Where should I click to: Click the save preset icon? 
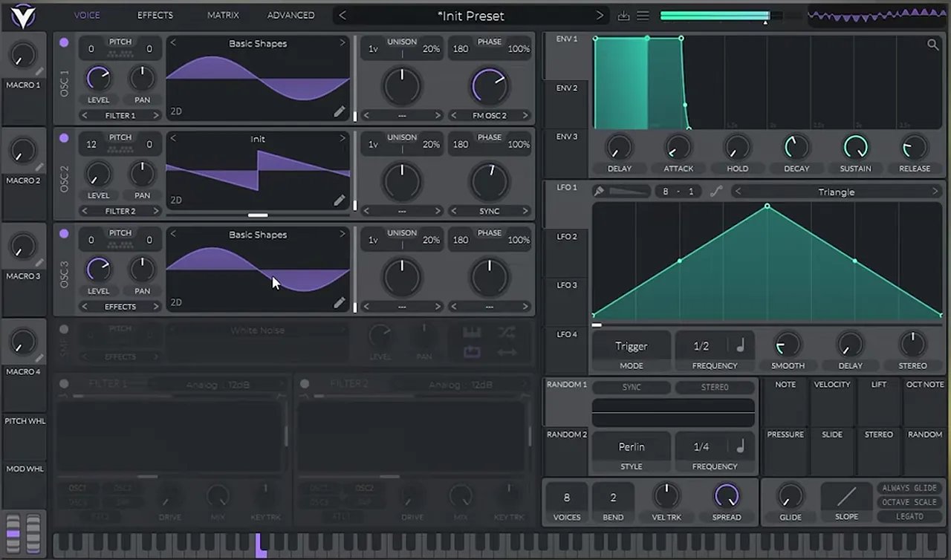pyautogui.click(x=623, y=16)
